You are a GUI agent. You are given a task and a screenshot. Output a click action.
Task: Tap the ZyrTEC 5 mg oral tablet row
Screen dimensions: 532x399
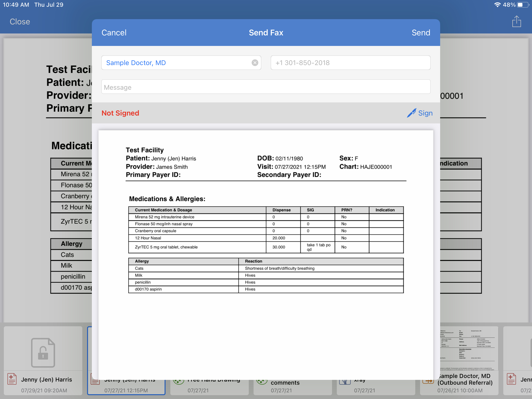pyautogui.click(x=266, y=247)
